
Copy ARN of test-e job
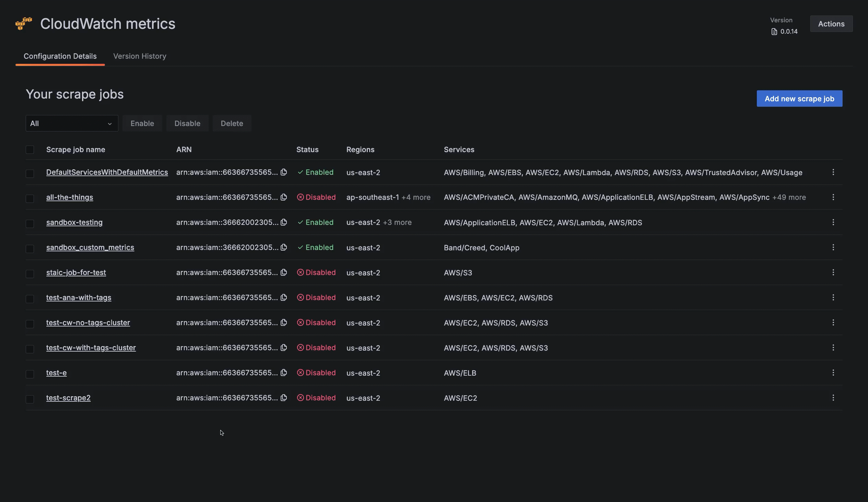[x=283, y=373]
